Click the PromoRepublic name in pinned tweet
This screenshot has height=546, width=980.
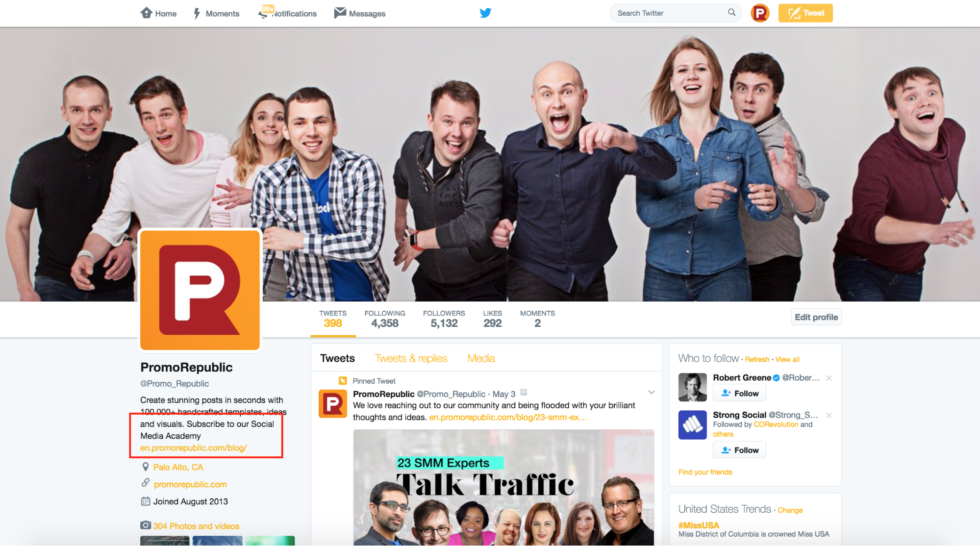point(383,394)
